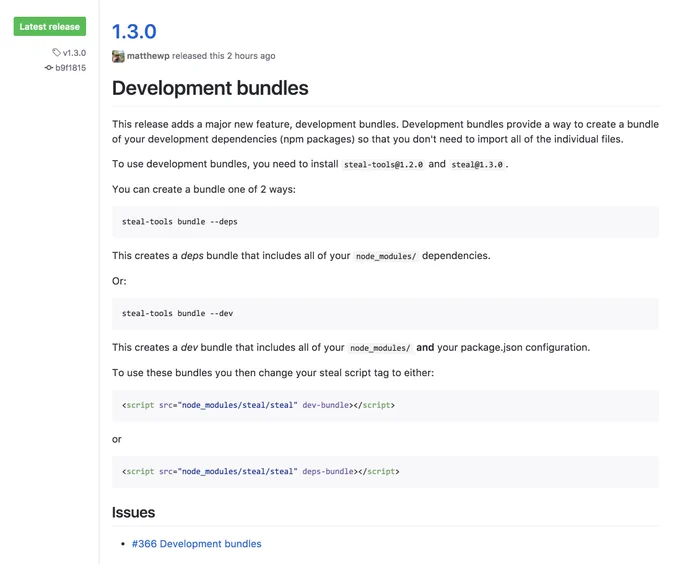Open the matthewp user profile link

[x=148, y=56]
